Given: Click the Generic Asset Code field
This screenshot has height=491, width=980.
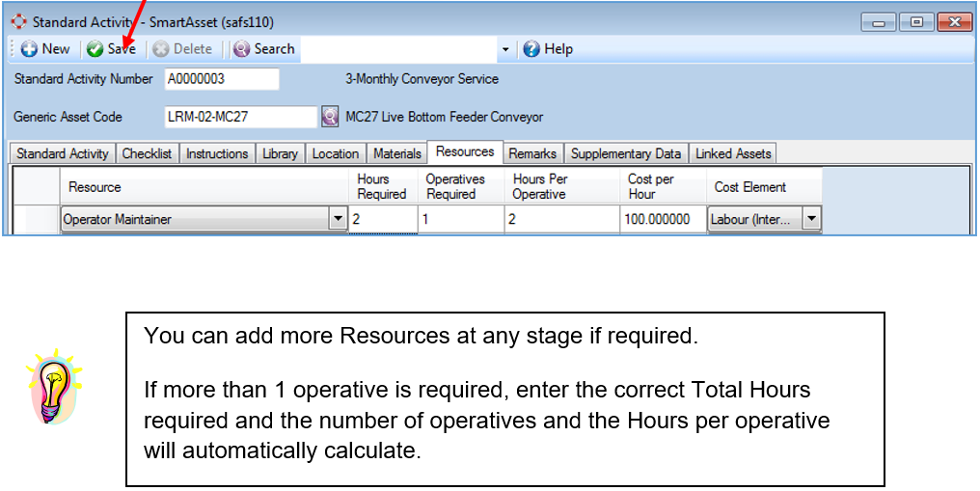Looking at the screenshot, I should (x=241, y=117).
